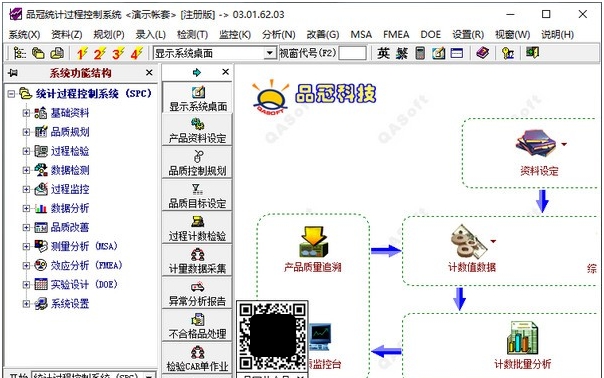Image resolution: width=604 pixels, height=378 pixels.
Task: Expand the 数据检测 tree node
Action: tap(26, 170)
